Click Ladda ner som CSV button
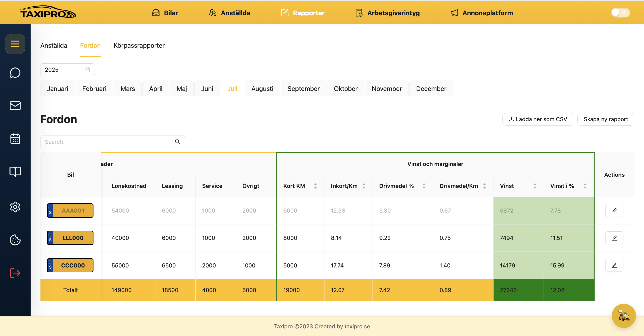644x336 pixels. pyautogui.click(x=538, y=119)
